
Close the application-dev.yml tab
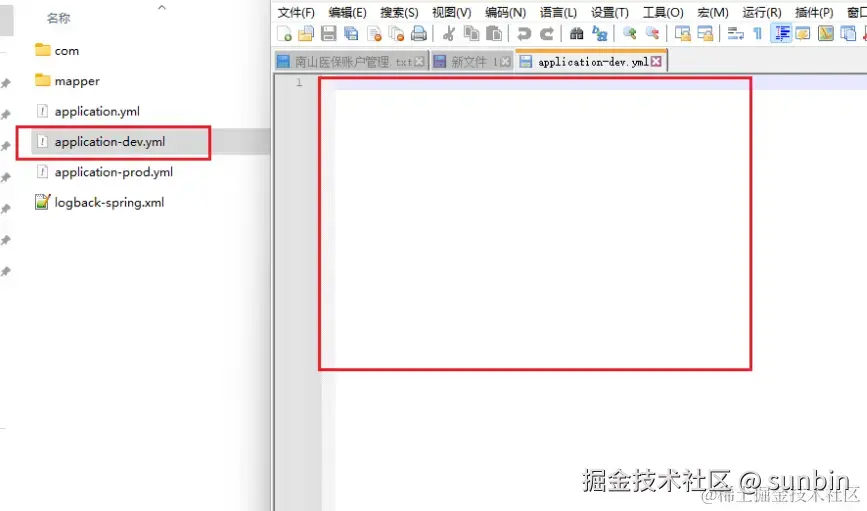pos(656,62)
